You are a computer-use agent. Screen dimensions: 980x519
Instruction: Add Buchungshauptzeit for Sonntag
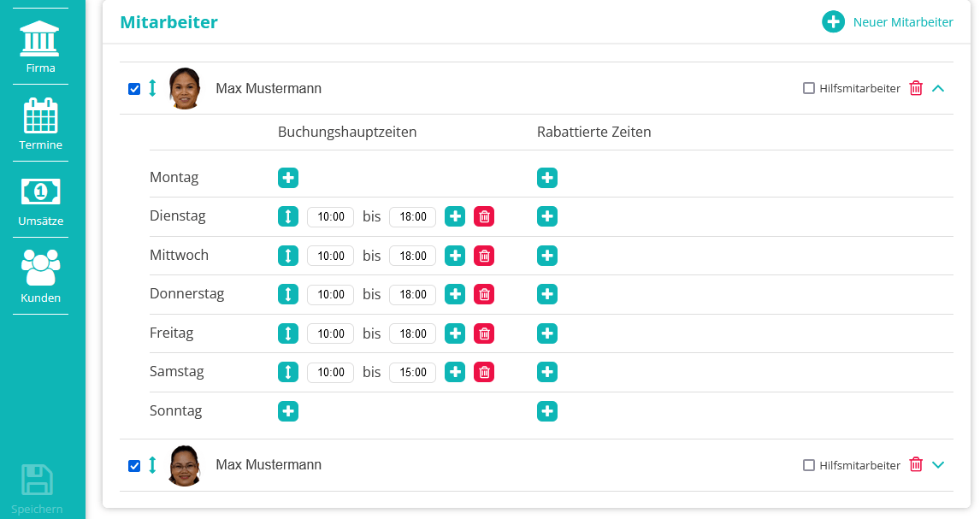288,411
